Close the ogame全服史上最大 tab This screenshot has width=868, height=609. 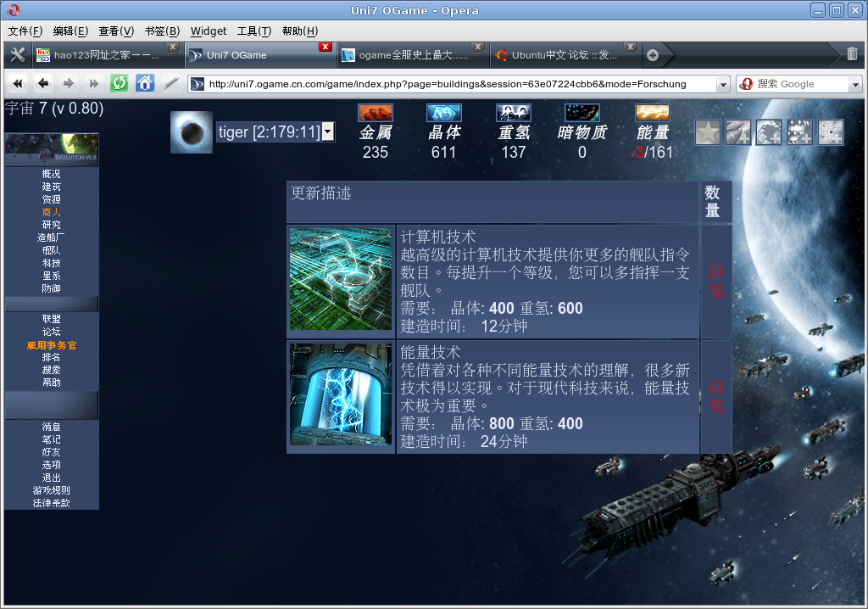coord(478,47)
